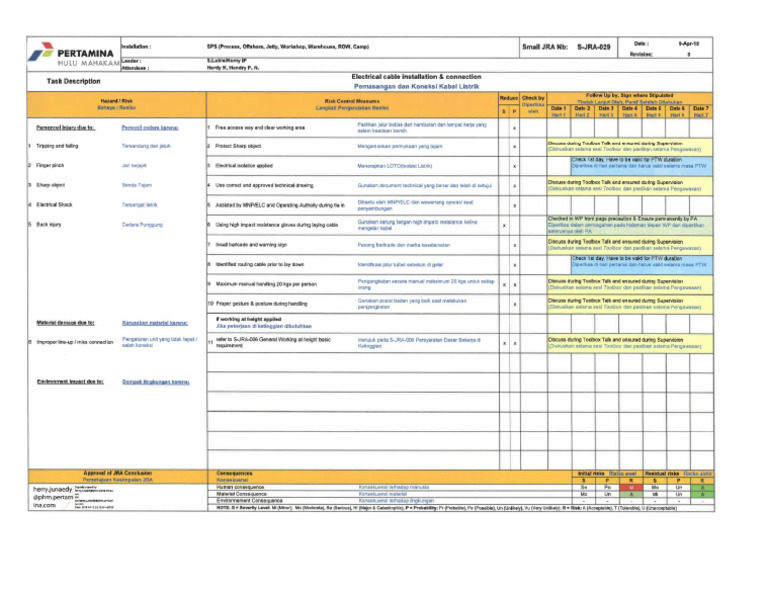Viewport: 768px width, 594px height.
Task: Click the Approval of JRA Conclusion header
Action: click(x=118, y=476)
